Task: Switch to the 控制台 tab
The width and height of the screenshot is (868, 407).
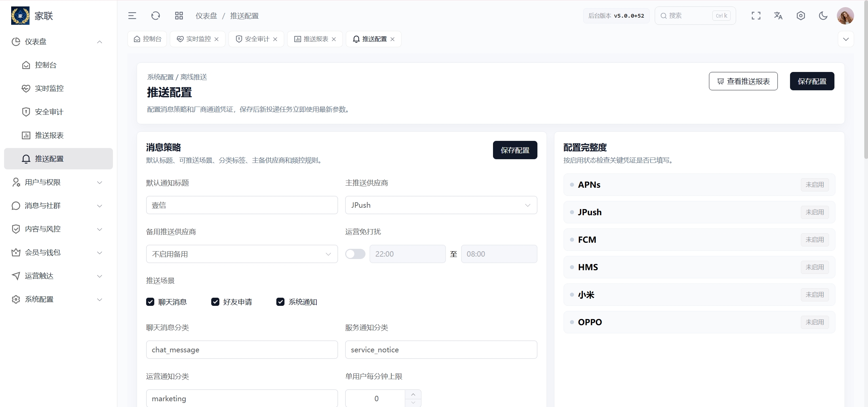Action: click(x=147, y=39)
